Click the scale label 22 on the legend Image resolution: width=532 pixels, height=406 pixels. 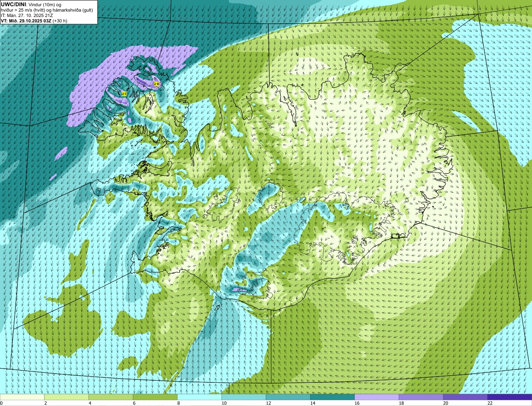pos(490,403)
